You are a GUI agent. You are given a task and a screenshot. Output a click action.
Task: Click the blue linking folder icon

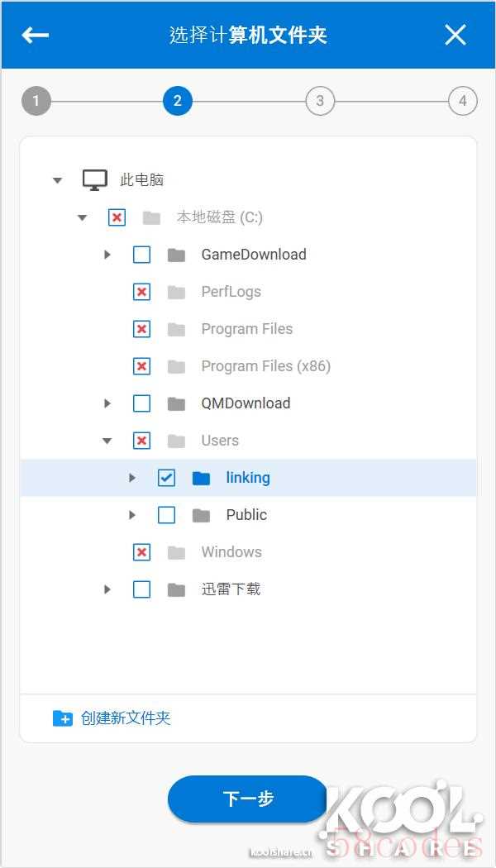click(x=201, y=478)
